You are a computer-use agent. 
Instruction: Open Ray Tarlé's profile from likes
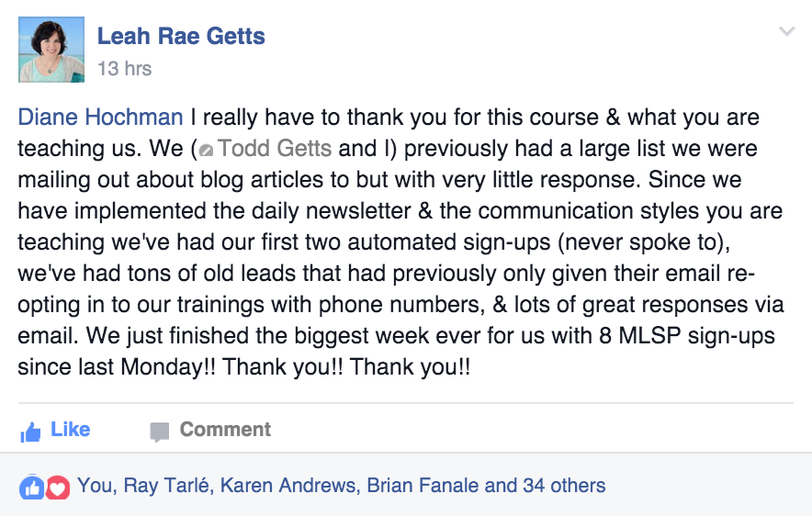click(x=166, y=486)
